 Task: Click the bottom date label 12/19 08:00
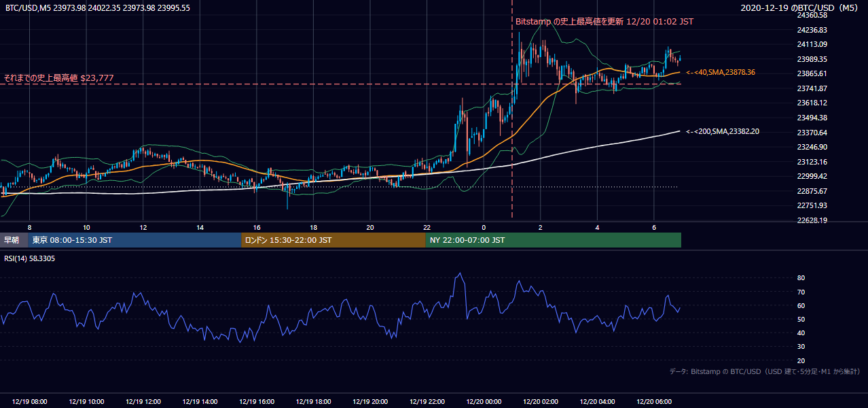pos(30,402)
